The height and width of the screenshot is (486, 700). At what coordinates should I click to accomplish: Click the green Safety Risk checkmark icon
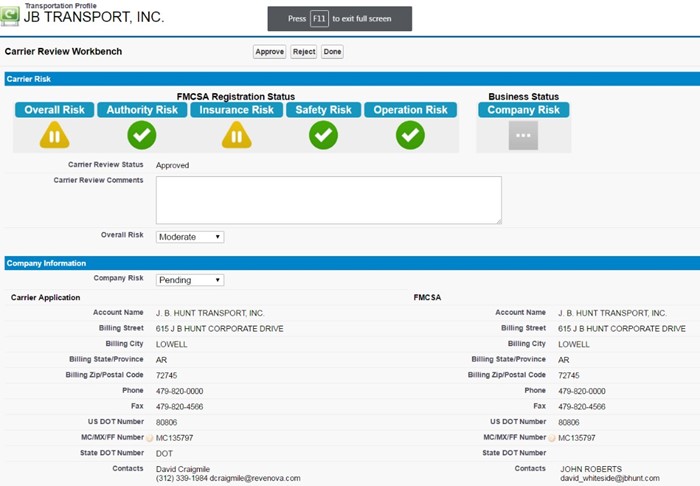click(x=323, y=135)
